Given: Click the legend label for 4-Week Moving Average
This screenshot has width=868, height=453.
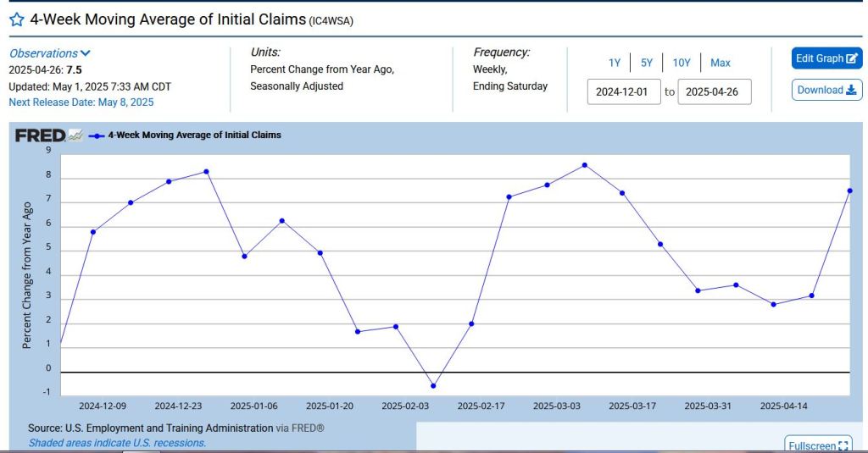Looking at the screenshot, I should (194, 135).
